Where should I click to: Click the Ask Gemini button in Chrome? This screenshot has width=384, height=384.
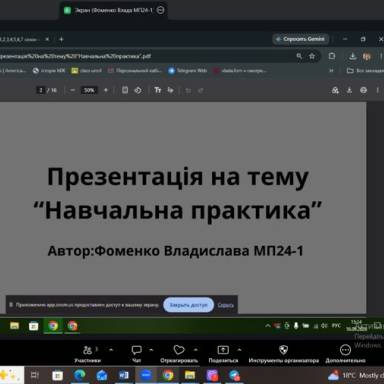tap(301, 39)
